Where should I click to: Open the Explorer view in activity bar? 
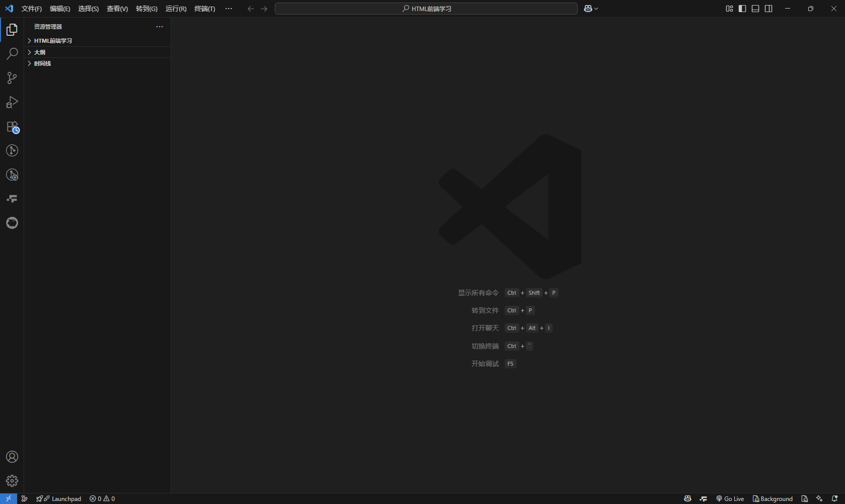pyautogui.click(x=12, y=30)
